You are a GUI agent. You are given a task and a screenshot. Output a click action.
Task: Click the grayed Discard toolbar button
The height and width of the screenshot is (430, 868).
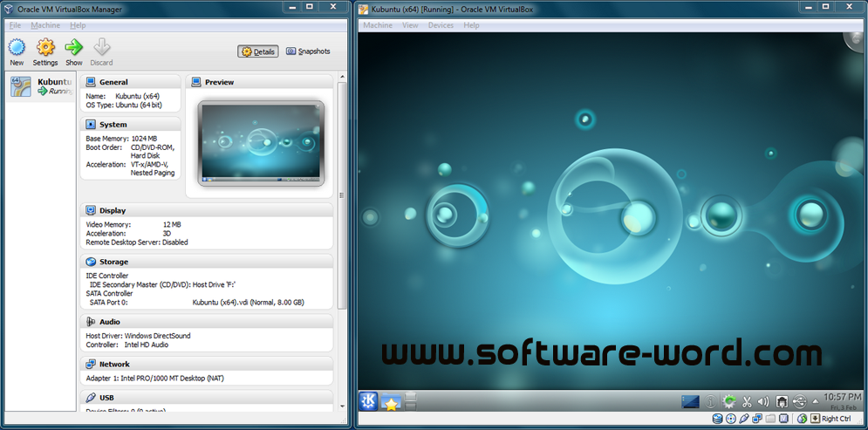(101, 52)
